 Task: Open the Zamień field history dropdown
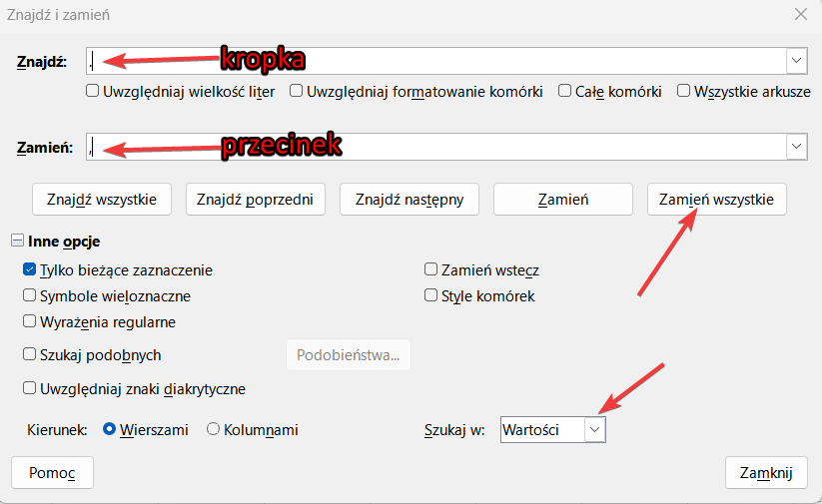[x=796, y=147]
